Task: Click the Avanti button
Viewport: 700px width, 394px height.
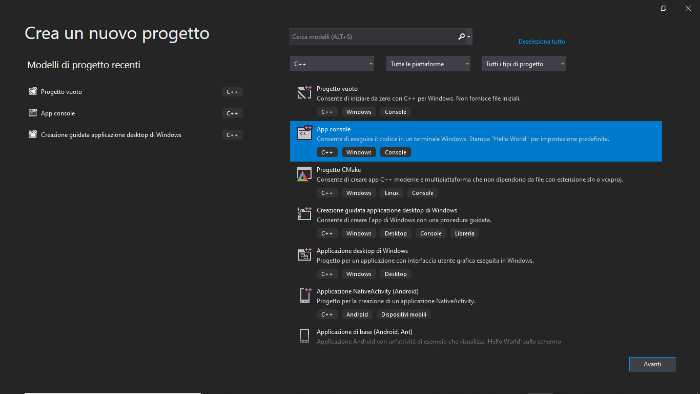Action: [x=652, y=364]
